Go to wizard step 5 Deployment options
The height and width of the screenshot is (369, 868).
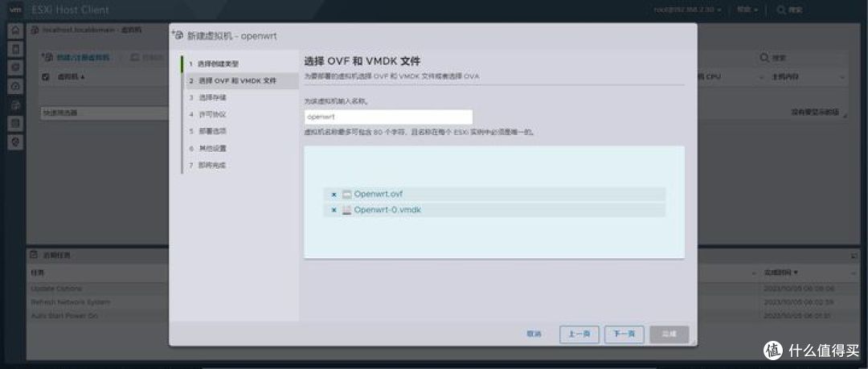pos(241,131)
